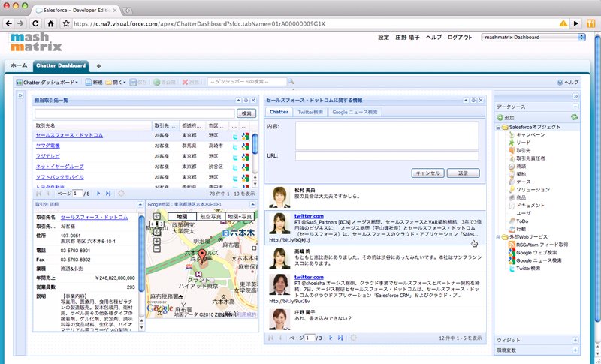Go to browser home page icon
This screenshot has height=364, width=601.
(x=50, y=23)
